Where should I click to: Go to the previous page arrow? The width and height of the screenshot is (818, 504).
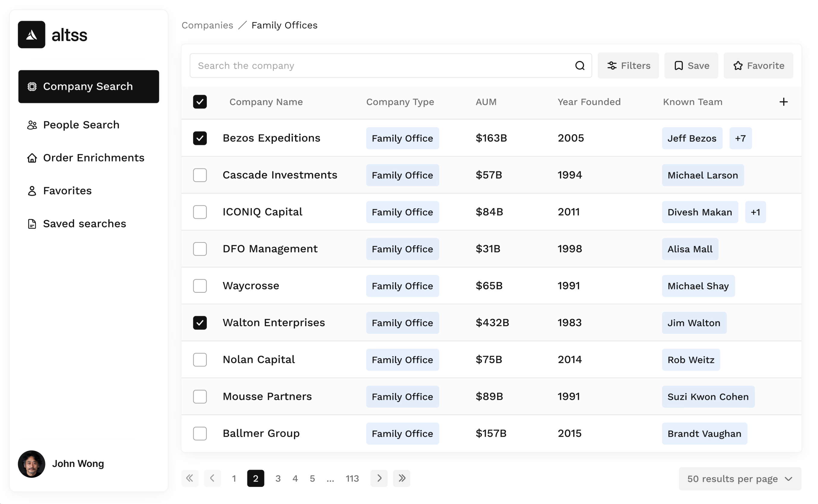pos(213,478)
